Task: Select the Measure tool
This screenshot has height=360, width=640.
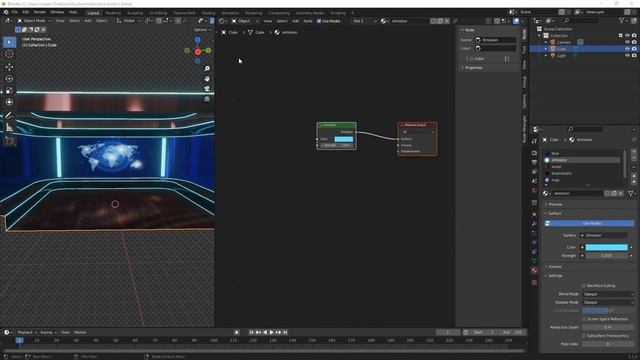Action: [x=9, y=127]
